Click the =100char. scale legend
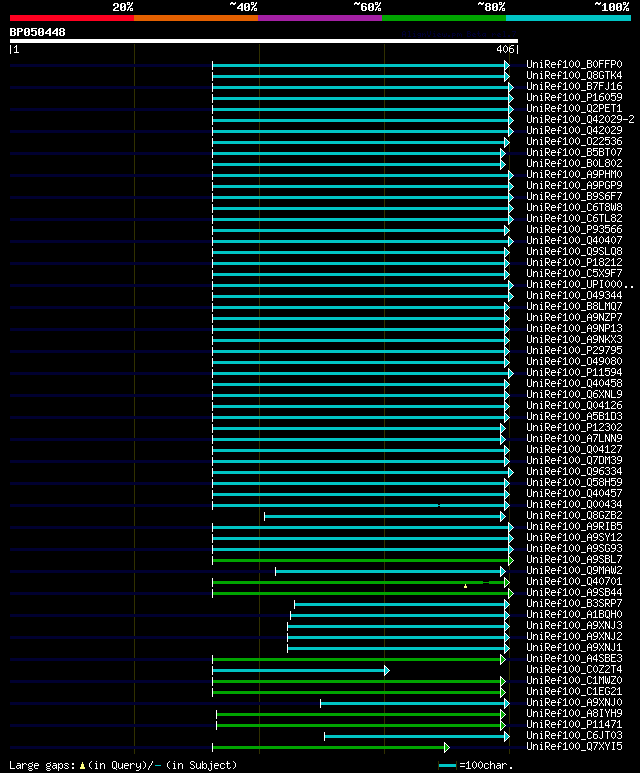The height and width of the screenshot is (773, 640). coord(476,766)
